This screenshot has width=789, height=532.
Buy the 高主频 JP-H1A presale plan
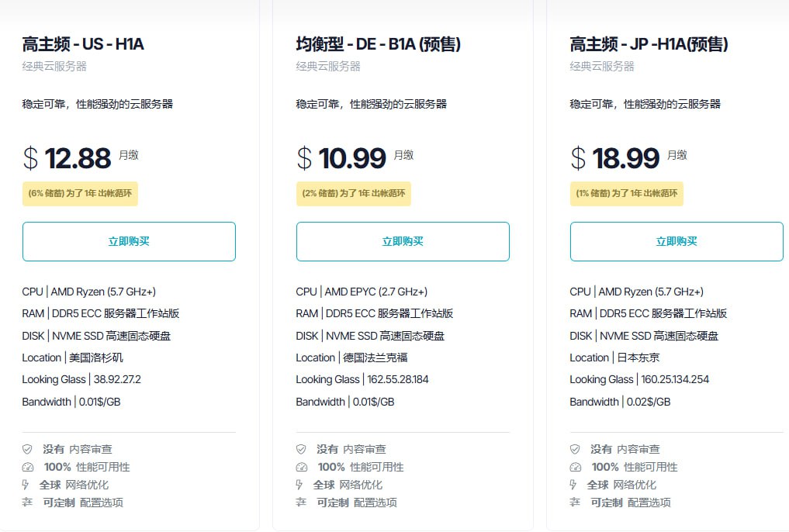[677, 241]
